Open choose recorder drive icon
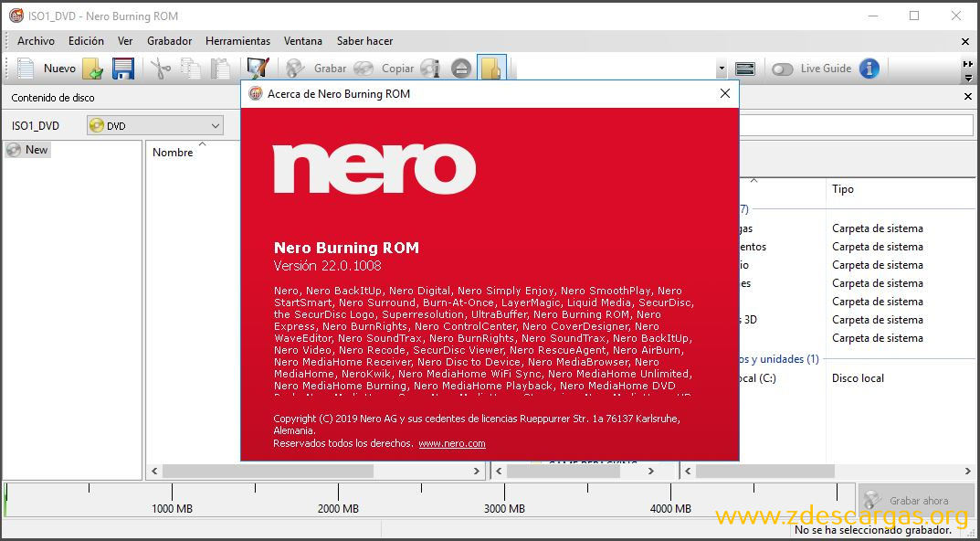The image size is (980, 541). pos(745,69)
